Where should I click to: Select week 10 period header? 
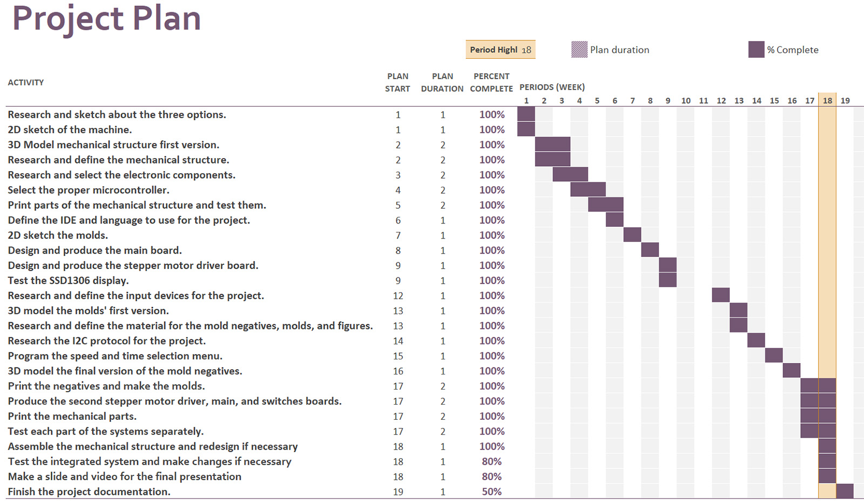[x=686, y=101]
